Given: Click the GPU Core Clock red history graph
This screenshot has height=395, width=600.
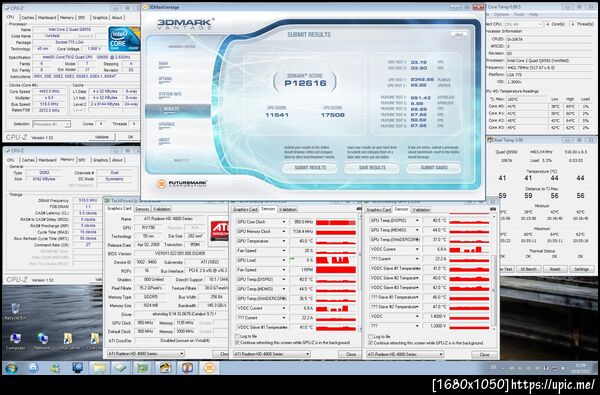Looking at the screenshot, I should pyautogui.click(x=336, y=222).
